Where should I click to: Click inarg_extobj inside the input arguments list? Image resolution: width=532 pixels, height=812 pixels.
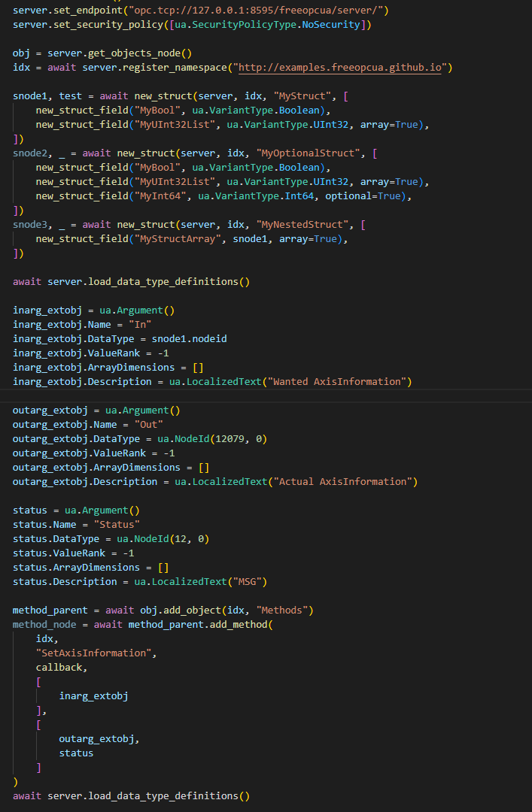tap(94, 695)
